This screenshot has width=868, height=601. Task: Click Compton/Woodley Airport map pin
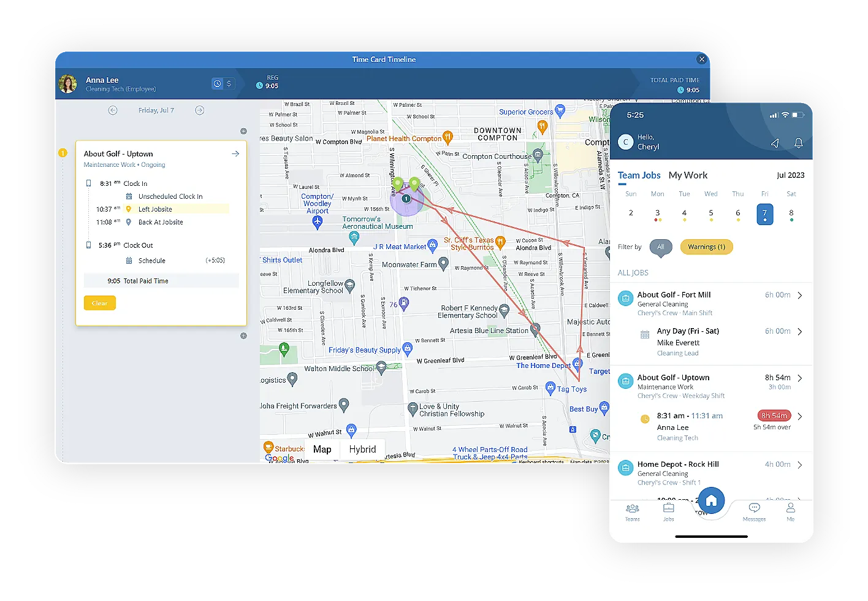tap(317, 223)
